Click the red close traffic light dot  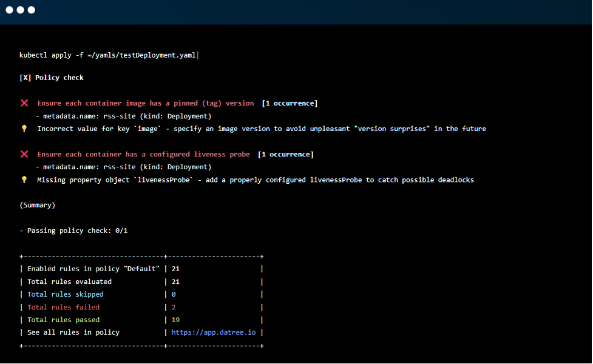click(10, 10)
